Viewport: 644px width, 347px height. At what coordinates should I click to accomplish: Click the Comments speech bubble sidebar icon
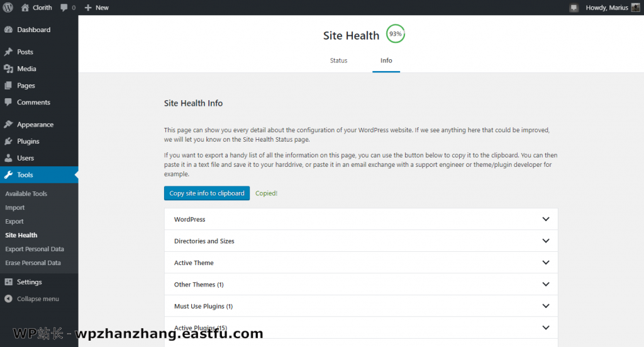8,102
